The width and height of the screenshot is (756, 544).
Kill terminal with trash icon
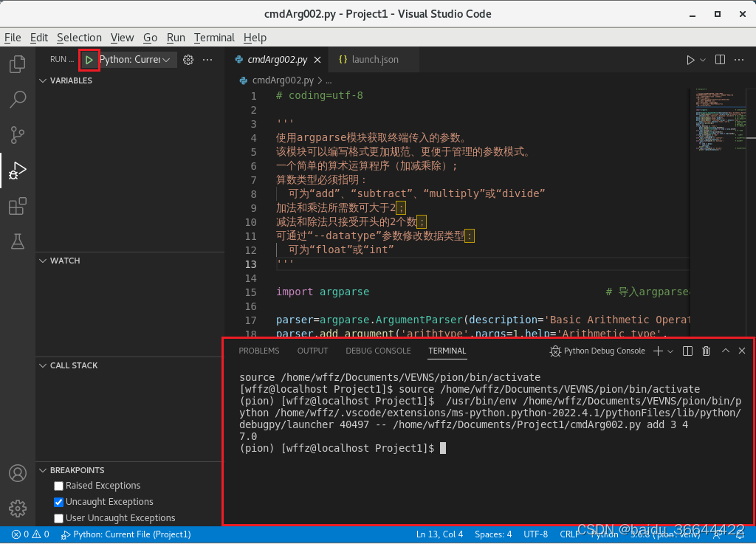point(706,351)
